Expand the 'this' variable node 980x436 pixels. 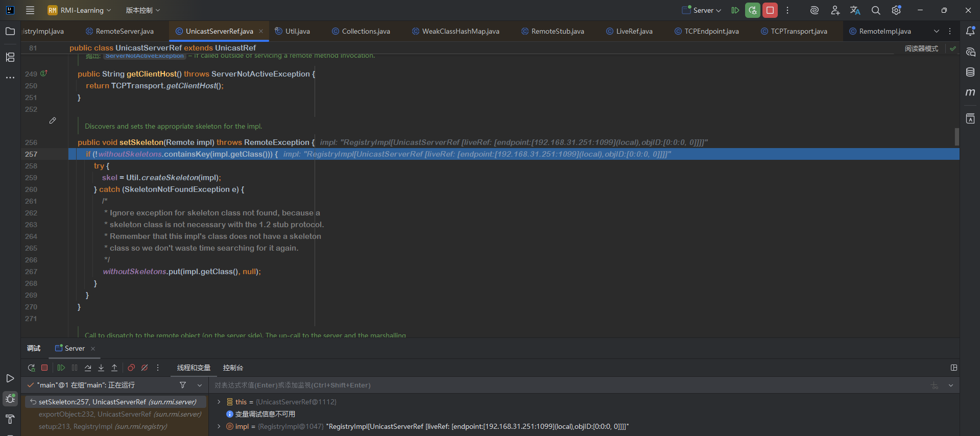219,402
